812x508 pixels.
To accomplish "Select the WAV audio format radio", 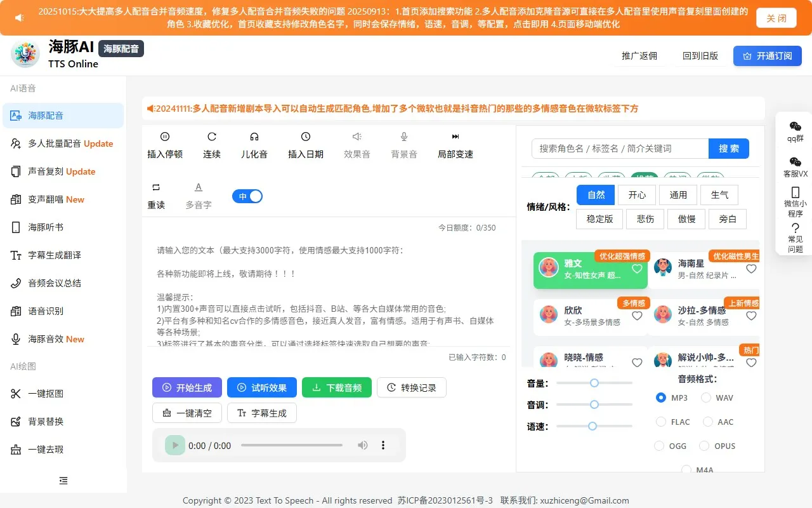I will pyautogui.click(x=705, y=398).
